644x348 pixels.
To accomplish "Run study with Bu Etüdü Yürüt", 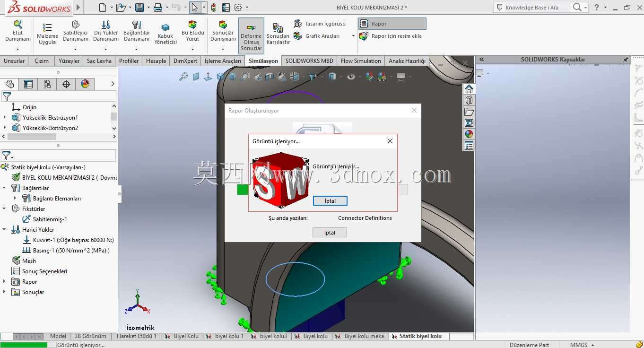I will 193,32.
